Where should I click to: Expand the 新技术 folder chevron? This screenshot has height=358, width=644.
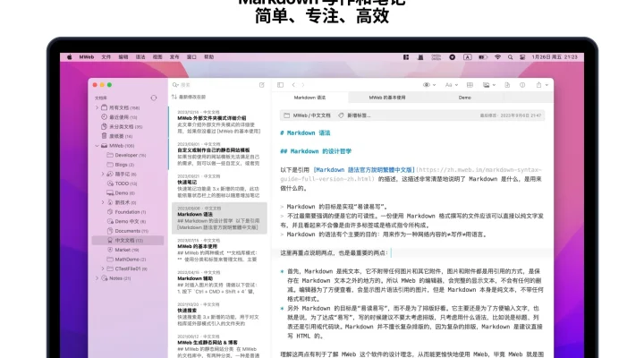[103, 202]
